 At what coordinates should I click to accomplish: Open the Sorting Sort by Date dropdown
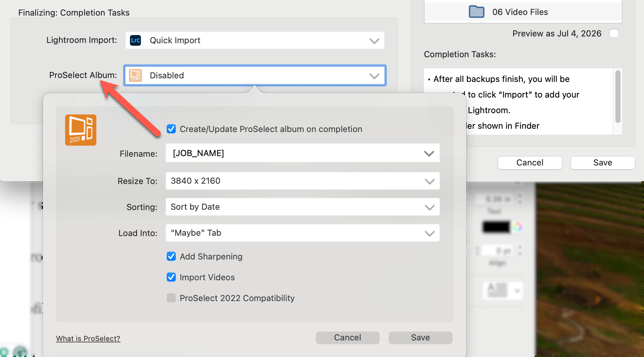click(302, 207)
